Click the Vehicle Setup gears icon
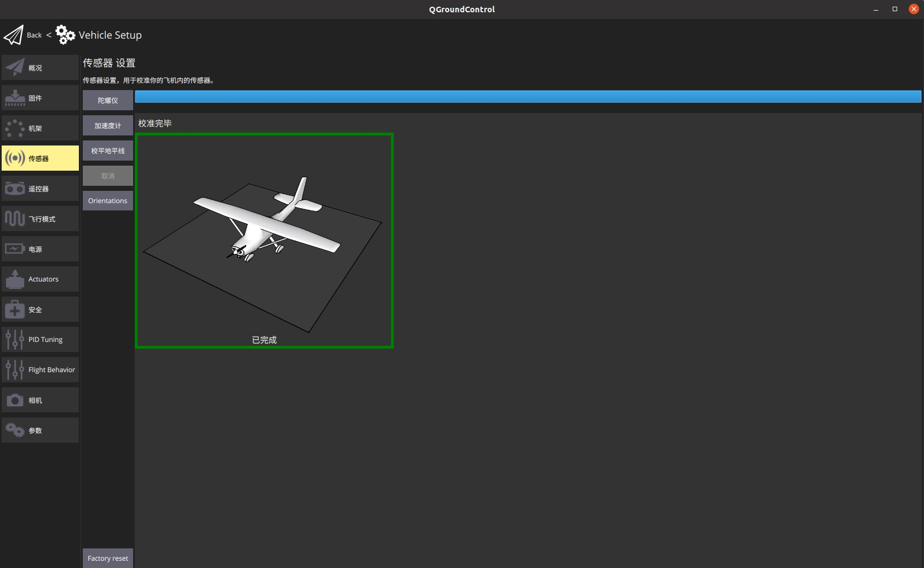This screenshot has height=568, width=924. pos(65,35)
